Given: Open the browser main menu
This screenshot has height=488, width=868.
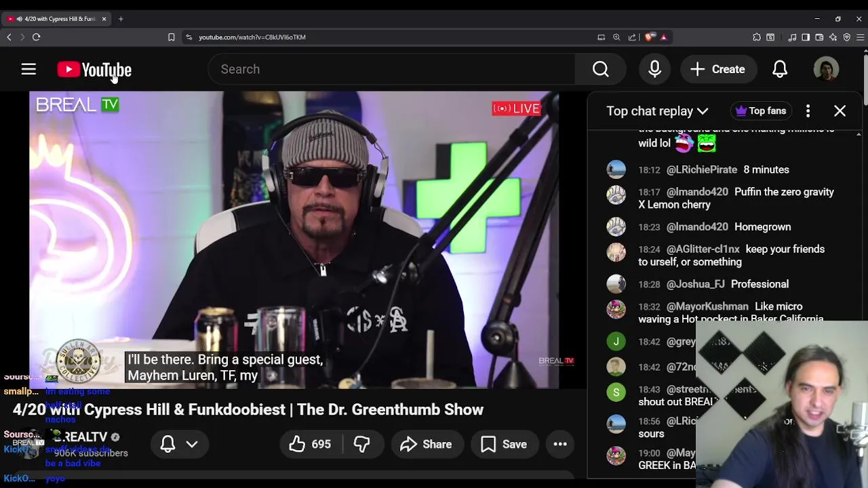Looking at the screenshot, I should (x=860, y=37).
